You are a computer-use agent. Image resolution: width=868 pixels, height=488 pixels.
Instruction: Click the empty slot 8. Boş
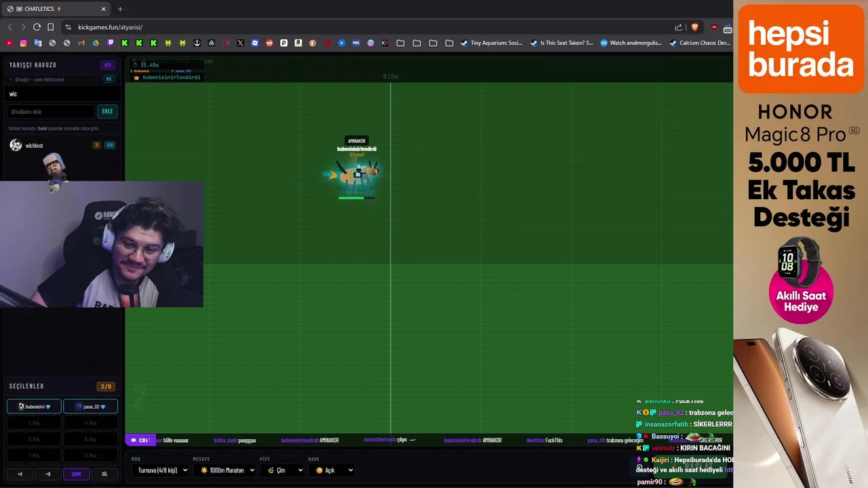(90, 455)
